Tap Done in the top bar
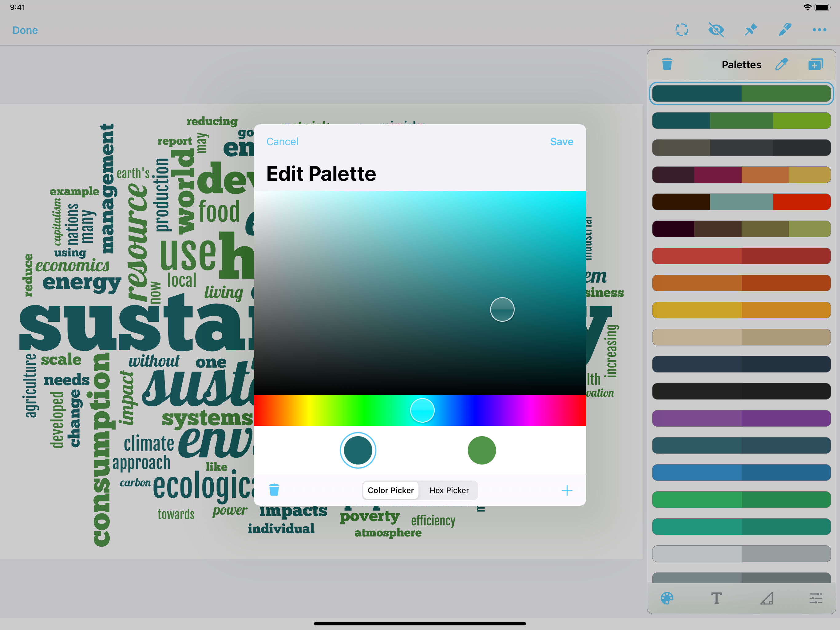This screenshot has width=840, height=630. coord(25,30)
